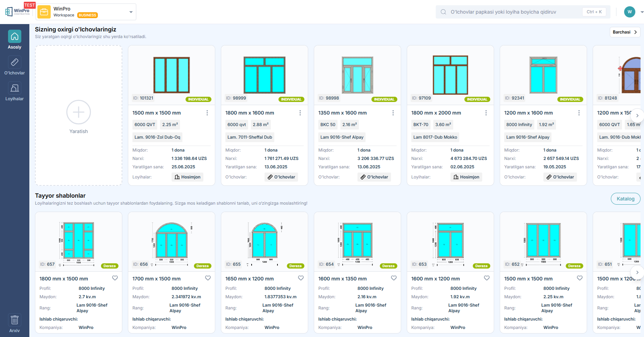This screenshot has height=337, width=644.
Task: Favorite the 1650 mm x 1200 mm Deraza template
Action: 301,278
